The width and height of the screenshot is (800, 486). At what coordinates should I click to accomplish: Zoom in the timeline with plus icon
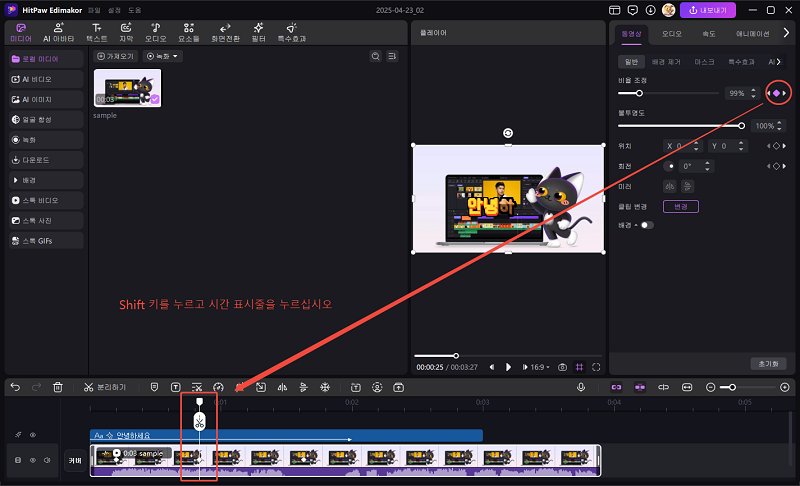[x=785, y=387]
